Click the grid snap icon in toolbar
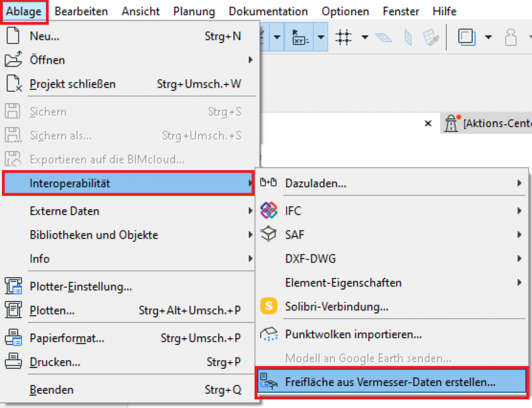The width and height of the screenshot is (532, 408). click(x=343, y=37)
